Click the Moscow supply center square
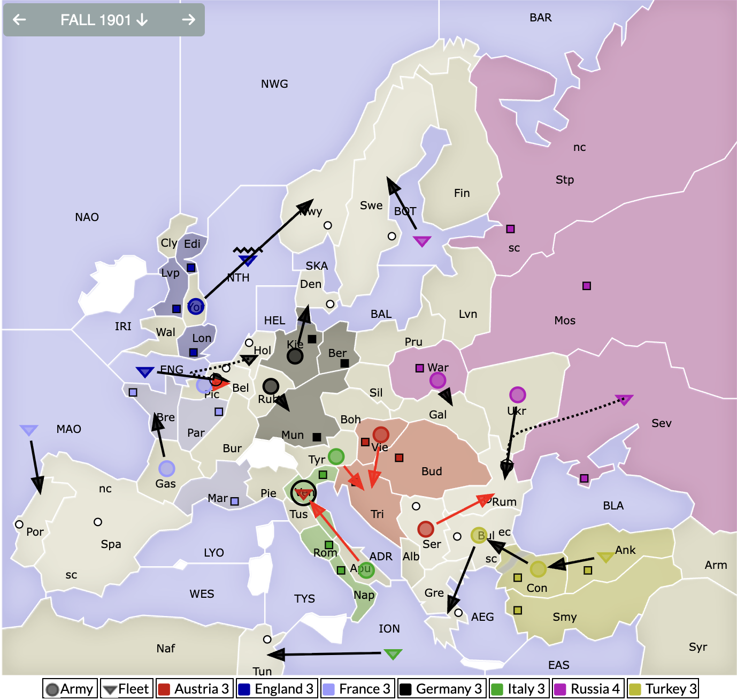Image resolution: width=737 pixels, height=700 pixels. (x=587, y=286)
